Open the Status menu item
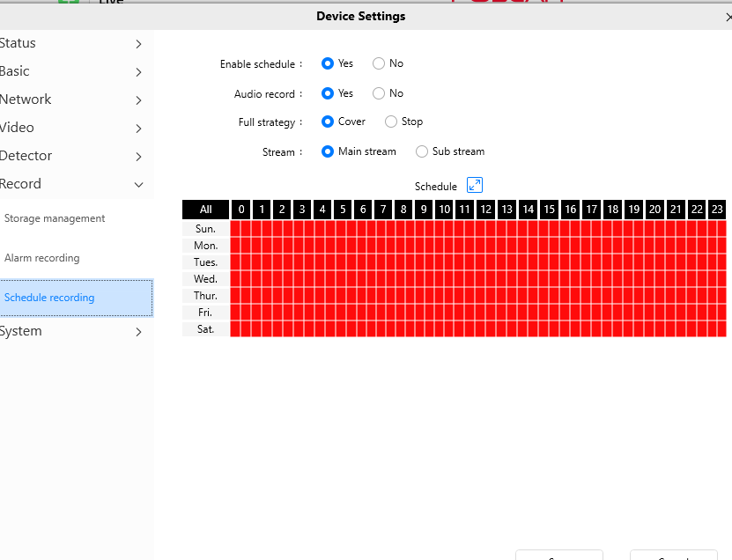Viewport: 732px width, 560px height. (x=18, y=43)
